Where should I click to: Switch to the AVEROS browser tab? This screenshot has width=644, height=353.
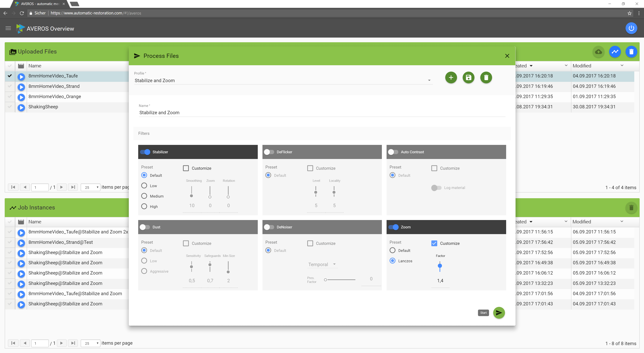(x=40, y=4)
